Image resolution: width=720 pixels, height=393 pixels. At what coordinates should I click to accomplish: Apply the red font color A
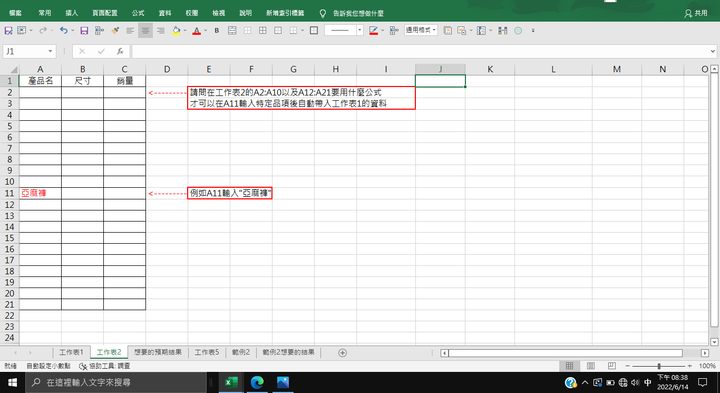[x=197, y=31]
